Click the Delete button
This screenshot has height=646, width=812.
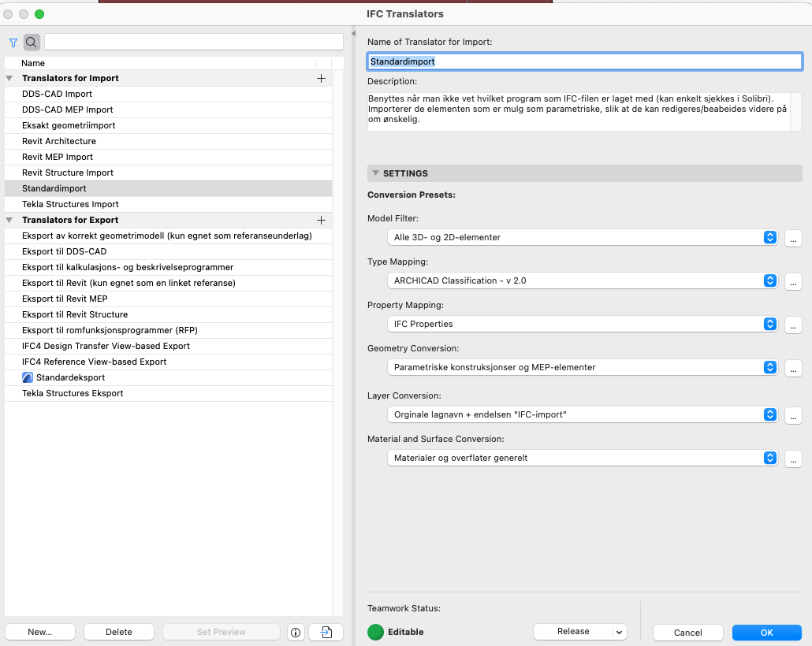tap(119, 632)
